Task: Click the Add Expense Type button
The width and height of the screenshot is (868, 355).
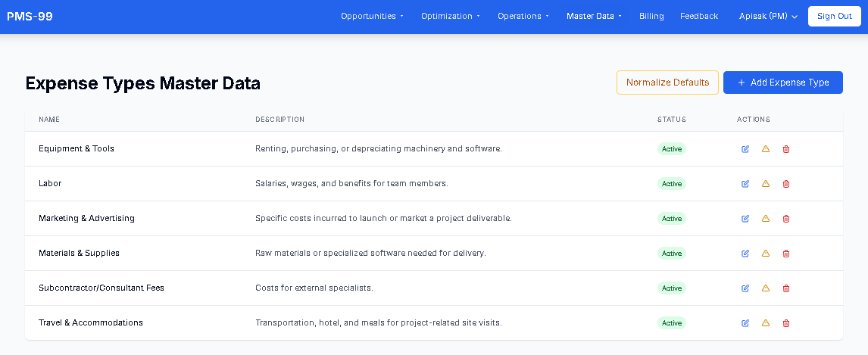Action: click(782, 83)
